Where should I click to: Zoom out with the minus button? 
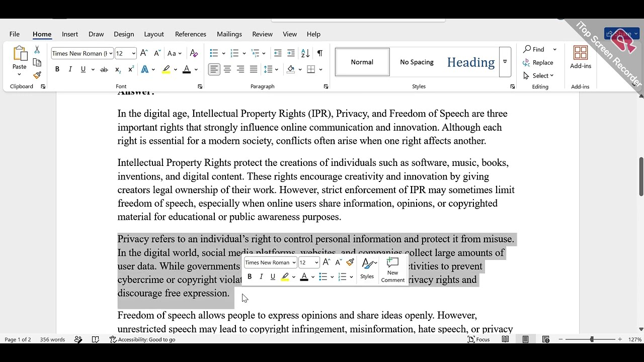(x=560, y=339)
